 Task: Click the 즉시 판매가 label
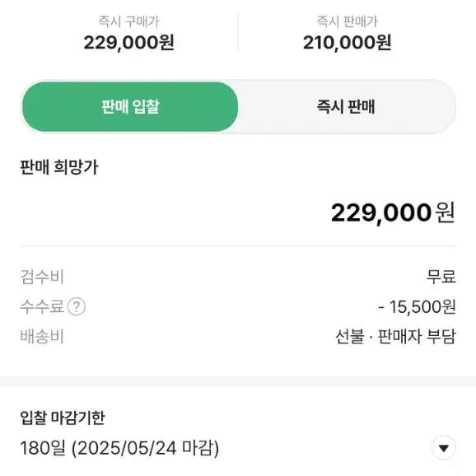[347, 21]
